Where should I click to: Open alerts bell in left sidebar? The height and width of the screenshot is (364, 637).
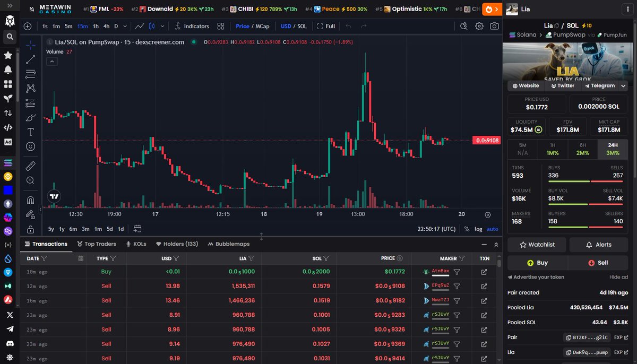click(8, 70)
